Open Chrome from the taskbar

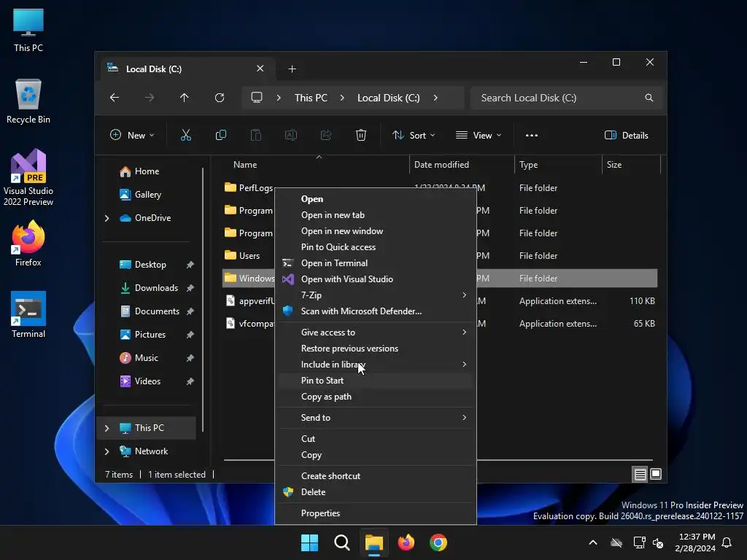(438, 542)
